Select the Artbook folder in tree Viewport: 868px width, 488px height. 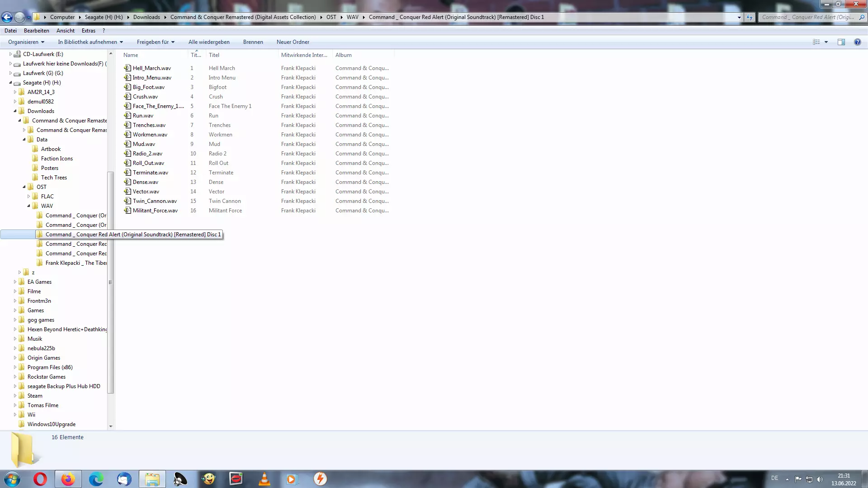51,149
